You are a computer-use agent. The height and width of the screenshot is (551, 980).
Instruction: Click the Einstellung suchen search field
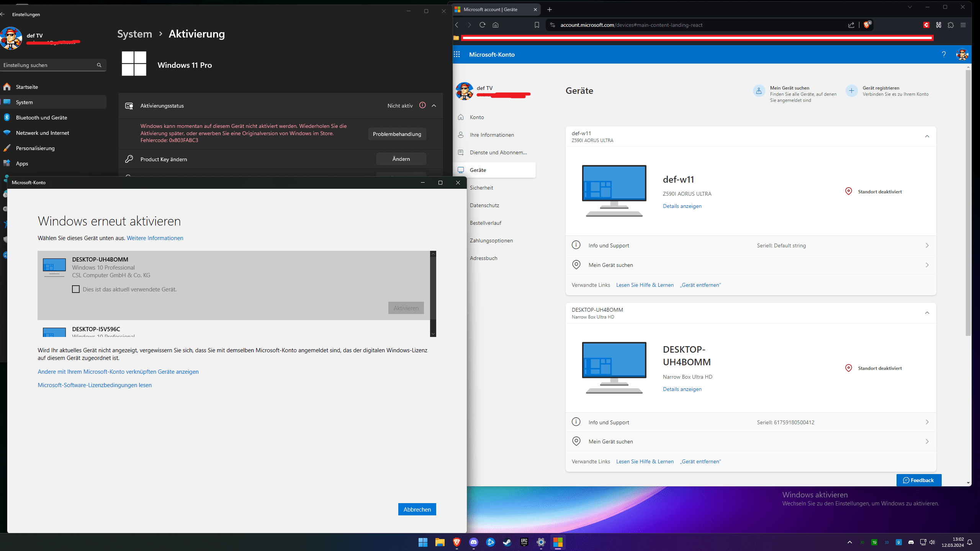pyautogui.click(x=53, y=65)
